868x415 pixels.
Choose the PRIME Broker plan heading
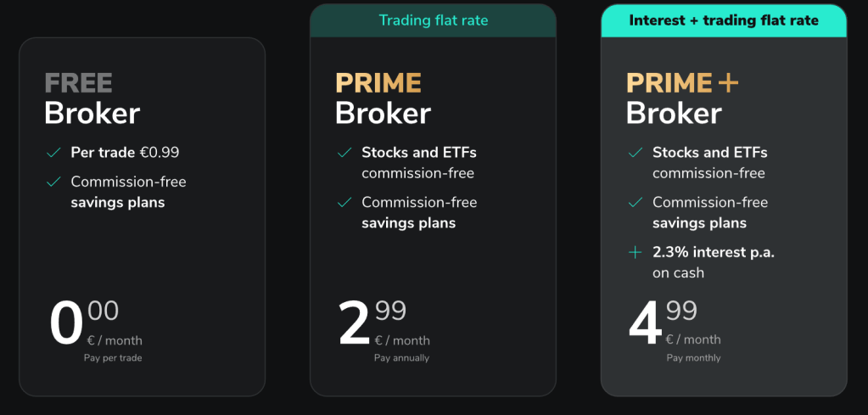click(x=383, y=98)
